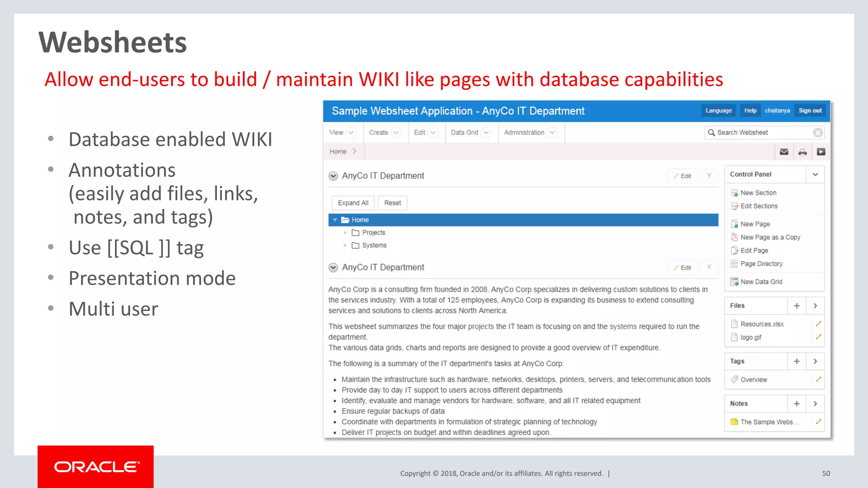The height and width of the screenshot is (488, 868).
Task: Add a tag with Tags plus icon
Action: [x=797, y=361]
